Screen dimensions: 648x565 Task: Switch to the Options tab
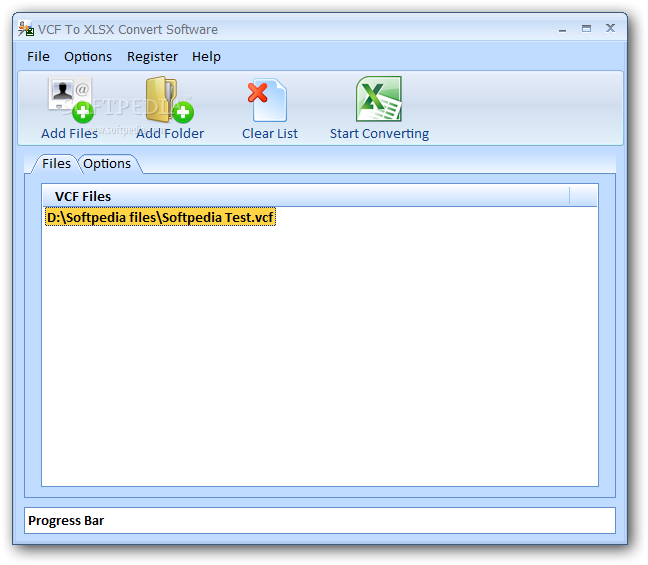click(x=107, y=164)
